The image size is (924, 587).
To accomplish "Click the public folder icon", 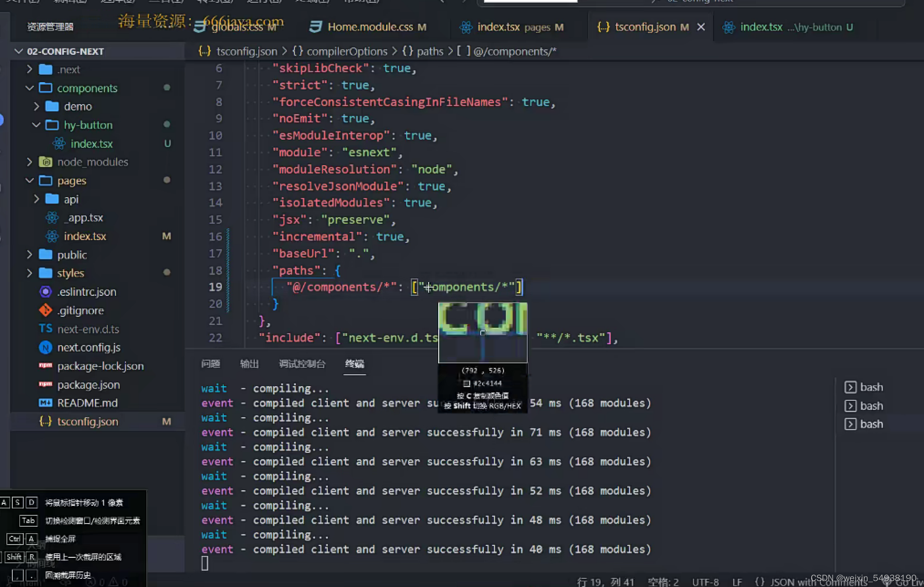I will (x=46, y=255).
